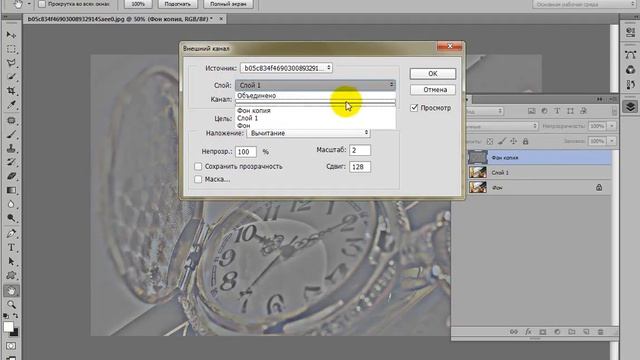Select the Path Selection tool
Image resolution: width=640 pixels, height=360 pixels.
[x=11, y=261]
